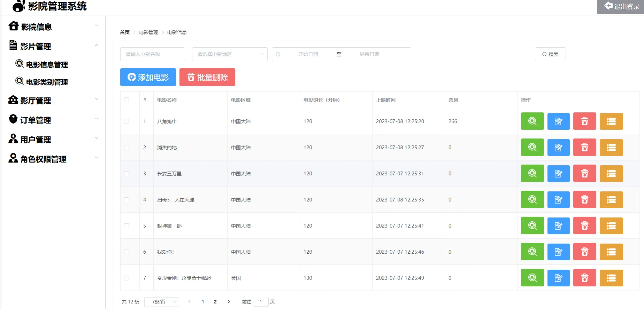Image resolution: width=644 pixels, height=309 pixels.
Task: Collapse the 影片管理 sidebar menu
Action: coord(53,46)
